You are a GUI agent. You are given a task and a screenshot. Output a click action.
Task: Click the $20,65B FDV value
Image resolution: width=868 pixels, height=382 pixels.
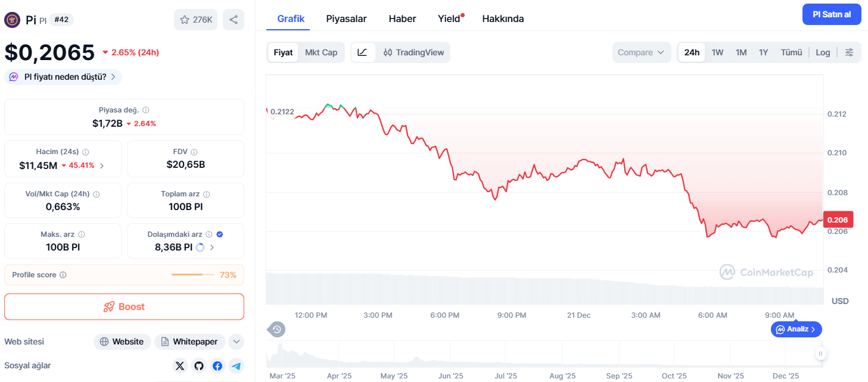(186, 165)
